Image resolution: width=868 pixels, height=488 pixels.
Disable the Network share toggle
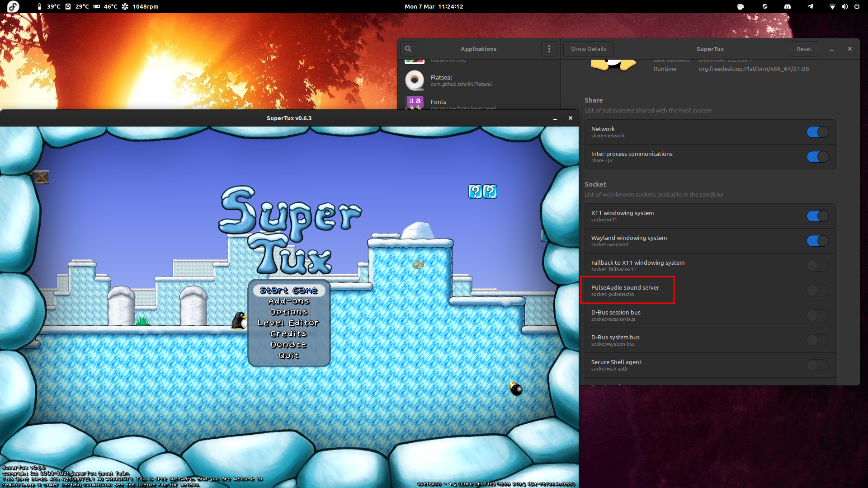click(818, 132)
